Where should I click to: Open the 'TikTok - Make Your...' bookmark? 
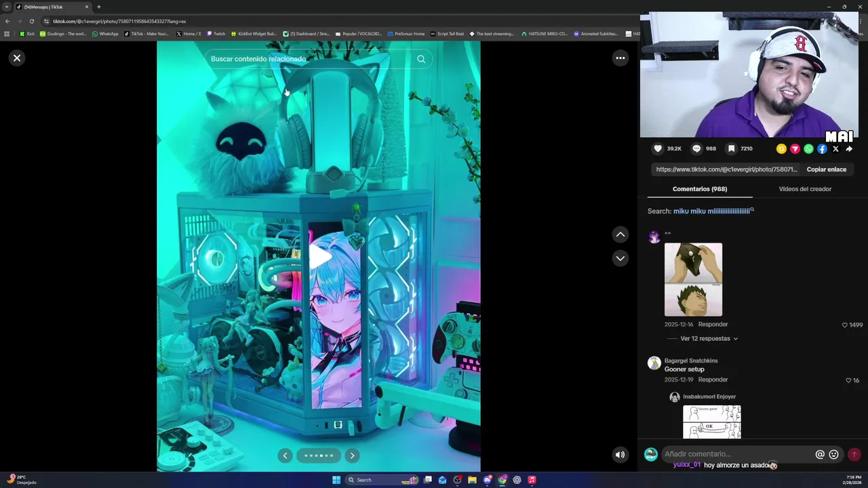click(x=146, y=34)
